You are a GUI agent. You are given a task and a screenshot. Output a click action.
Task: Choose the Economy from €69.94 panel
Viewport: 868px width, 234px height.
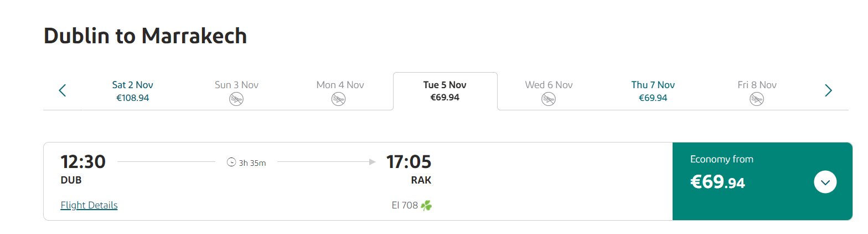click(x=762, y=181)
